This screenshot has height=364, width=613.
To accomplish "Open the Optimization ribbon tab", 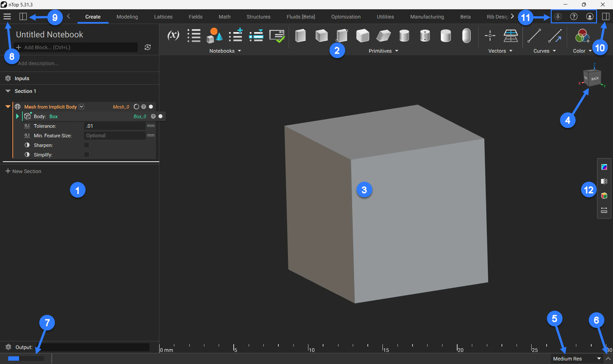I will 346,17.
